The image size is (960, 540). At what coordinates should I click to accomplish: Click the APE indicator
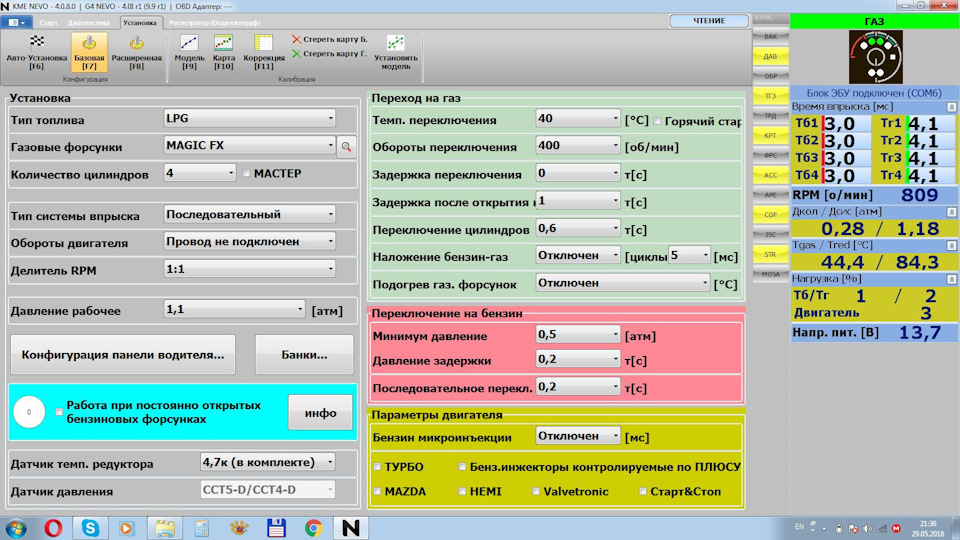[x=770, y=195]
